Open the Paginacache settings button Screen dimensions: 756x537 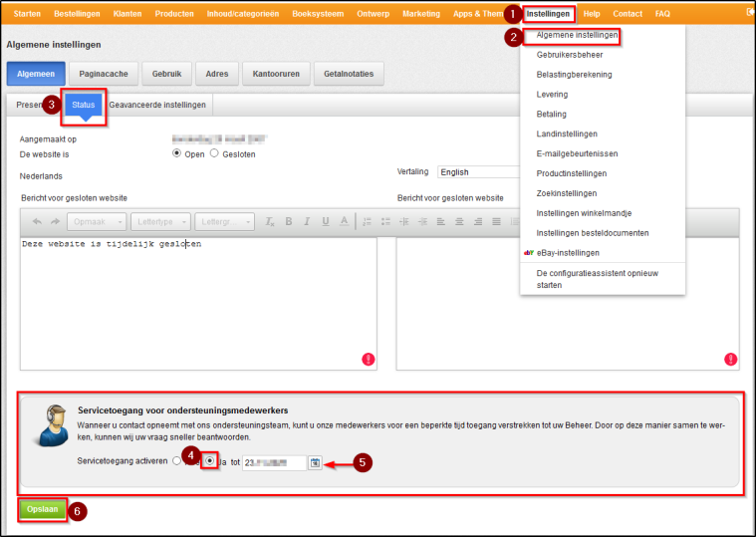tap(105, 74)
